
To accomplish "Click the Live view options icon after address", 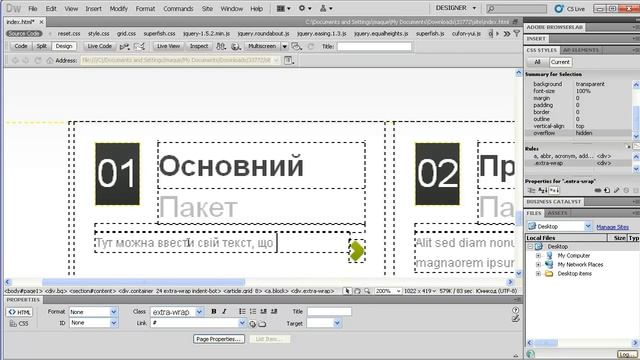I will click(x=289, y=60).
